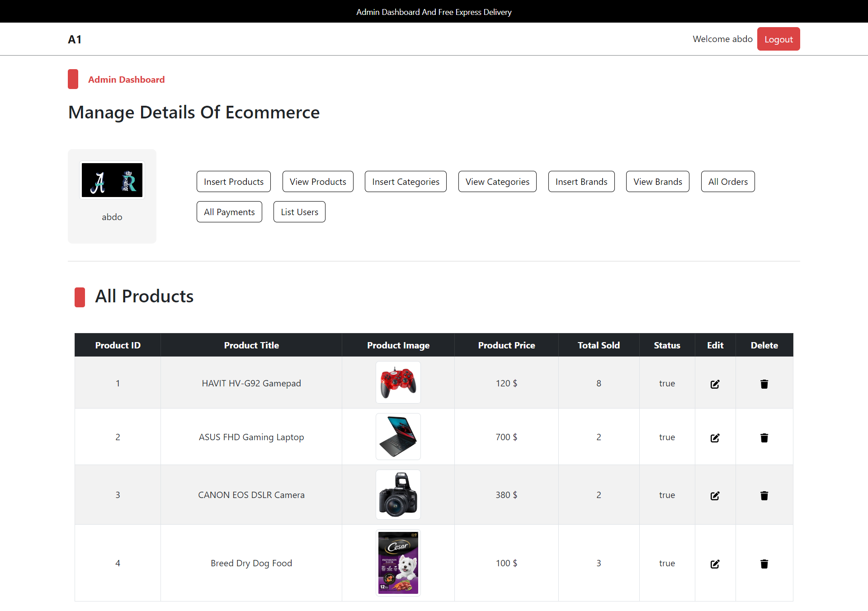Delete the Breed Dry Dog Food product
The image size is (868, 611).
[764, 564]
